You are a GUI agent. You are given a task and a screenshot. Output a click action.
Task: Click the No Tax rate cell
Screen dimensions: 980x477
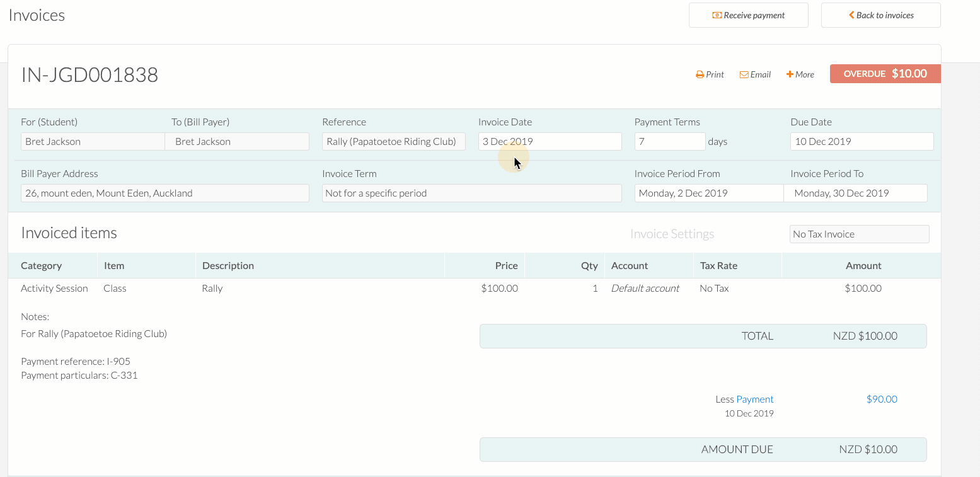pyautogui.click(x=714, y=288)
